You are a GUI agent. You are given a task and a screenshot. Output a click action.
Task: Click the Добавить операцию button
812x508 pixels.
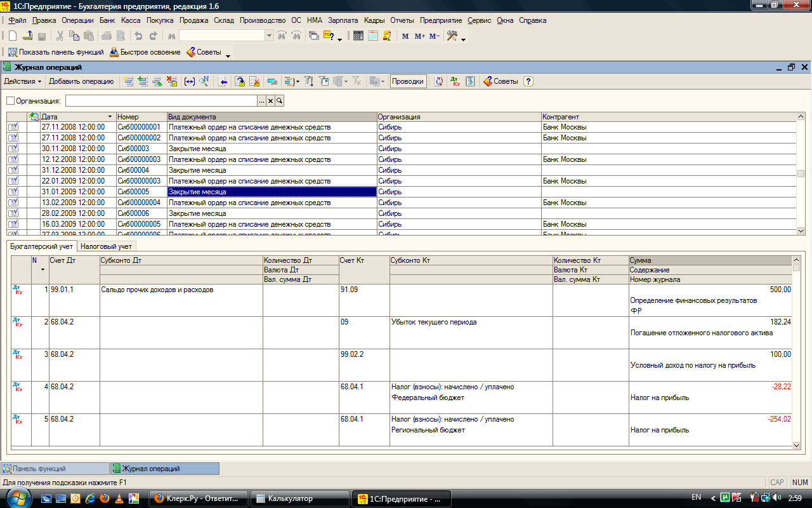click(81, 81)
